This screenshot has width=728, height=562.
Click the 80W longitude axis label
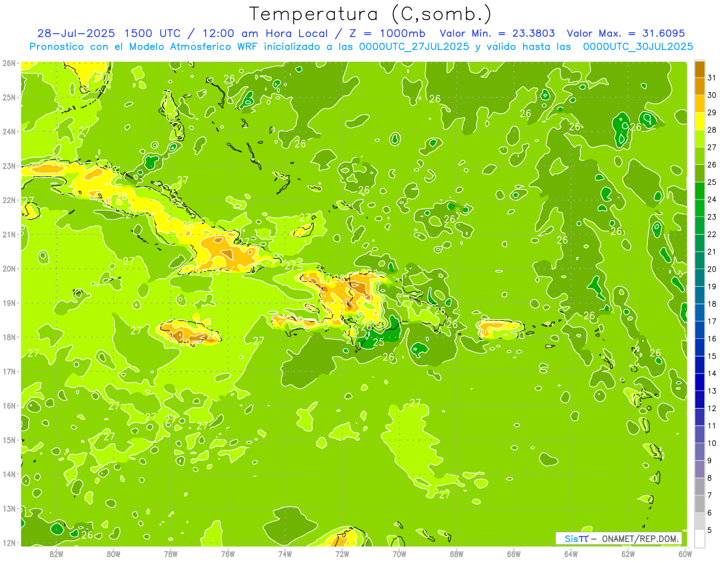coord(113,554)
